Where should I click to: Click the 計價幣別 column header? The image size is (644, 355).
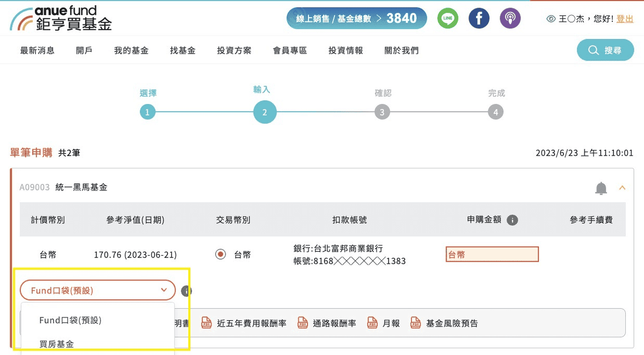tap(48, 220)
